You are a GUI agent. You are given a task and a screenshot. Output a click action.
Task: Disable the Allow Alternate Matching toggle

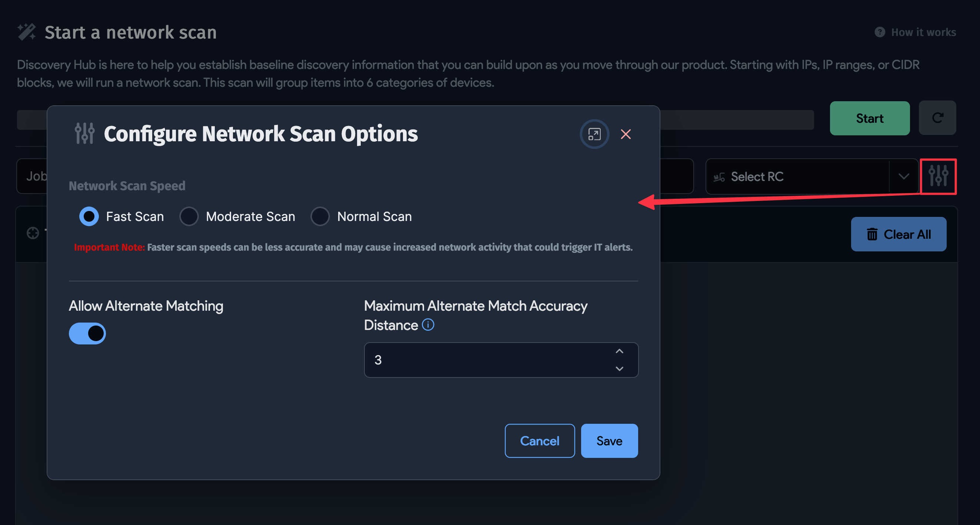click(87, 333)
